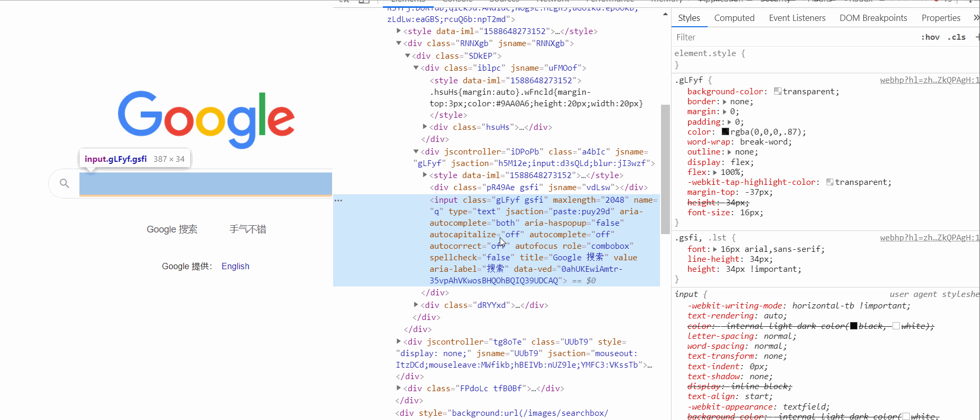Click the highlighted Google search input box
This screenshot has width=980, height=420.
[206, 183]
